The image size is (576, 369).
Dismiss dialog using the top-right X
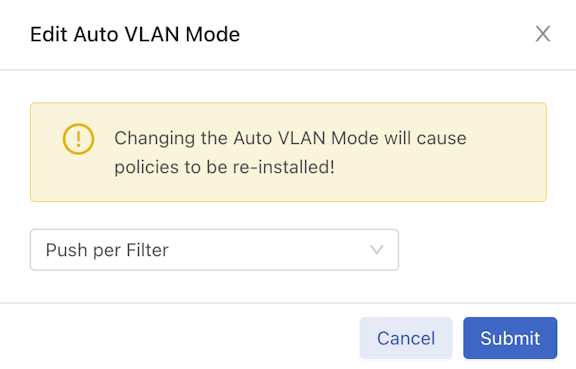point(543,34)
